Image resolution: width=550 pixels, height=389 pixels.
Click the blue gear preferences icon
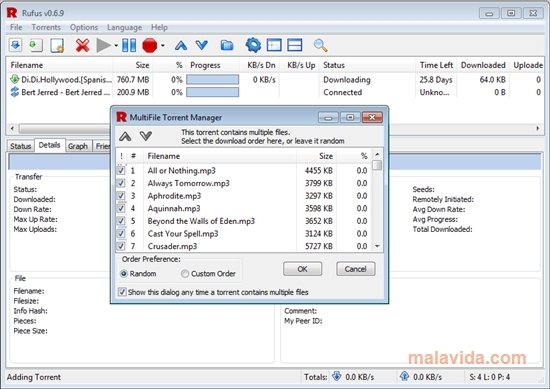point(253,45)
